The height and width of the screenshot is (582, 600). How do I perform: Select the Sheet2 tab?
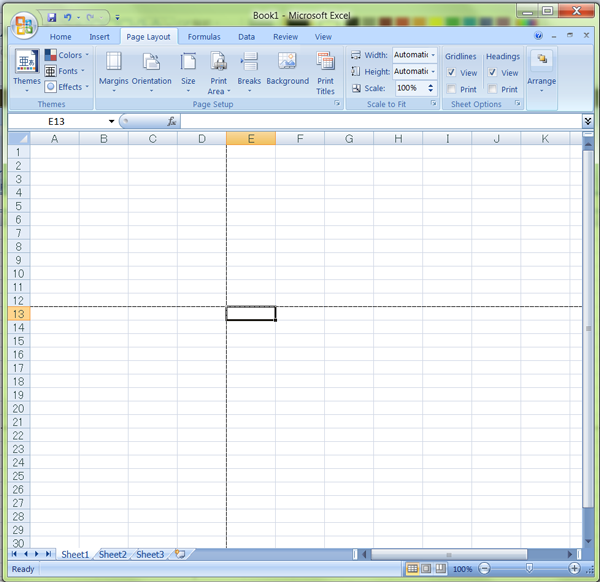[x=112, y=554]
